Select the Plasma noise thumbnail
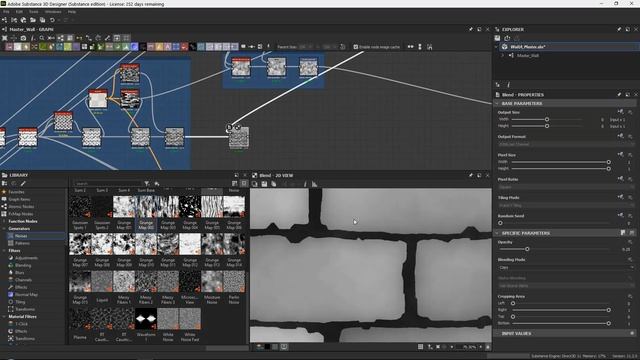This screenshot has width=640, height=360. [x=80, y=318]
